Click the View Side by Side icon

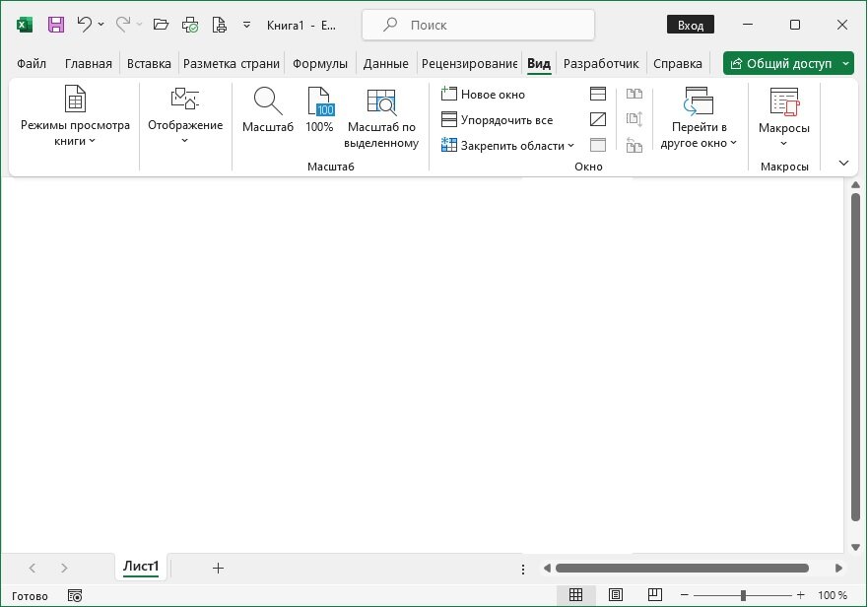tap(634, 94)
